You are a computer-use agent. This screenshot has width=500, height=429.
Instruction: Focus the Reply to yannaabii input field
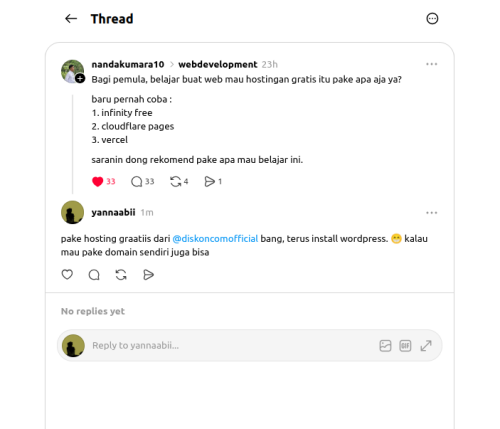pyautogui.click(x=232, y=346)
